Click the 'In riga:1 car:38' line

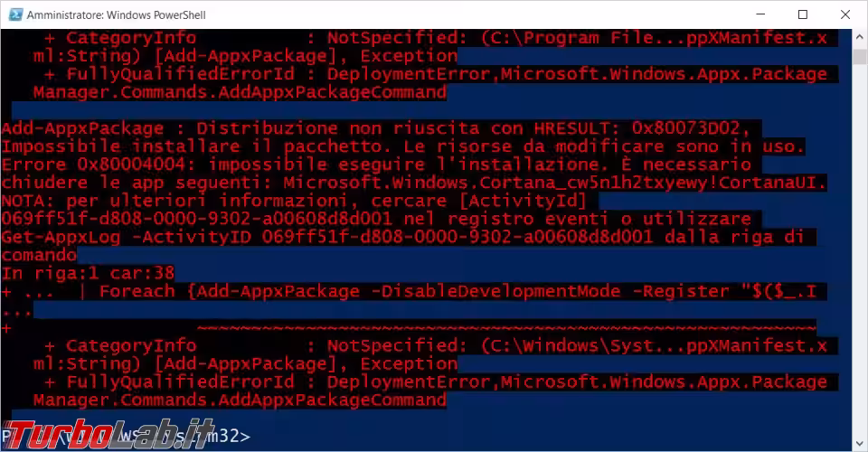point(88,273)
